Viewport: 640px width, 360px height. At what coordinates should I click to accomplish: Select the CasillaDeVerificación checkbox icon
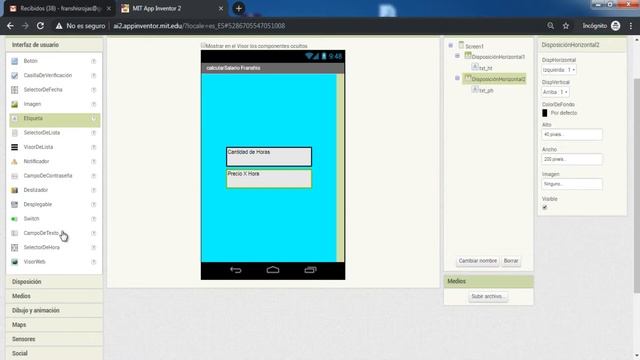[x=15, y=76]
